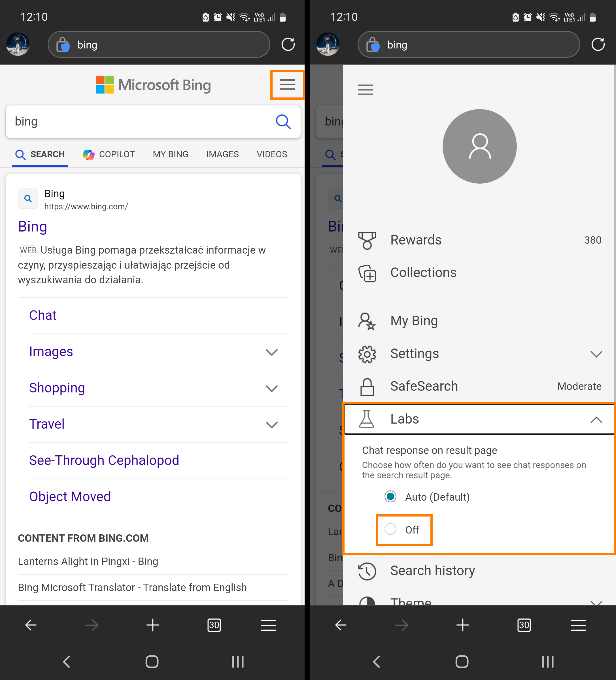Viewport: 616px width, 680px height.
Task: Reload page with refresh icon on left screen
Action: [288, 44]
